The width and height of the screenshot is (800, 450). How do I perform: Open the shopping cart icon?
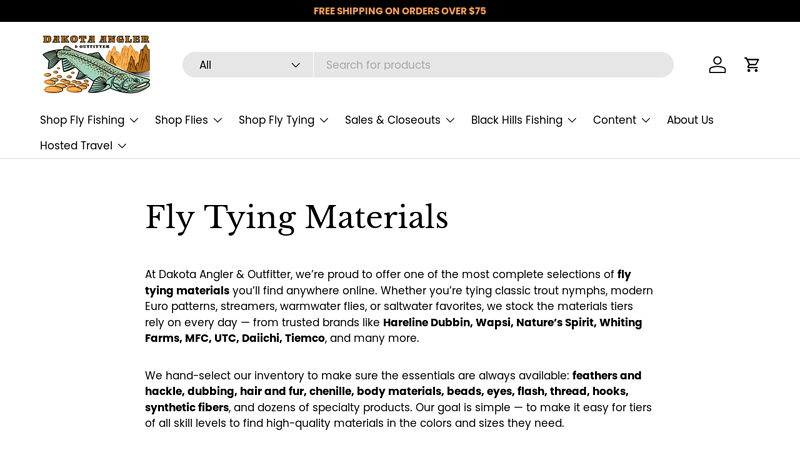click(x=752, y=65)
